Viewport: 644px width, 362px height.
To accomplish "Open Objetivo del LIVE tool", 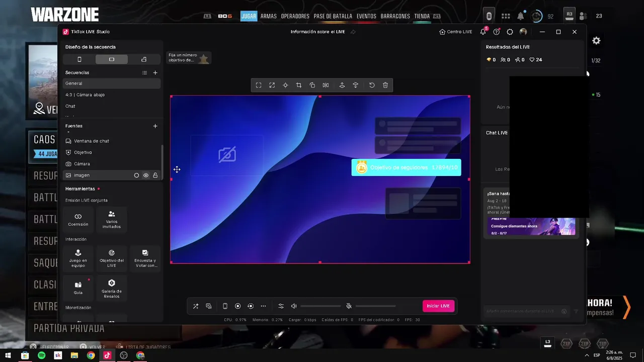I will (x=112, y=258).
